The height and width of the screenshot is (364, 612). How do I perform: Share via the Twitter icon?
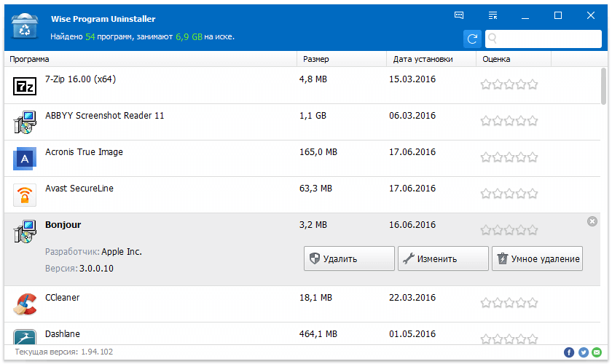click(x=583, y=352)
